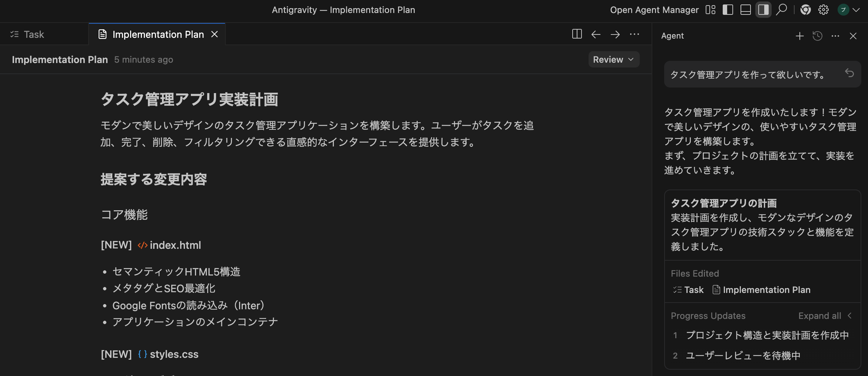This screenshot has height=376, width=868.
Task: Open the Chrome browser icon in title bar
Action: click(806, 10)
